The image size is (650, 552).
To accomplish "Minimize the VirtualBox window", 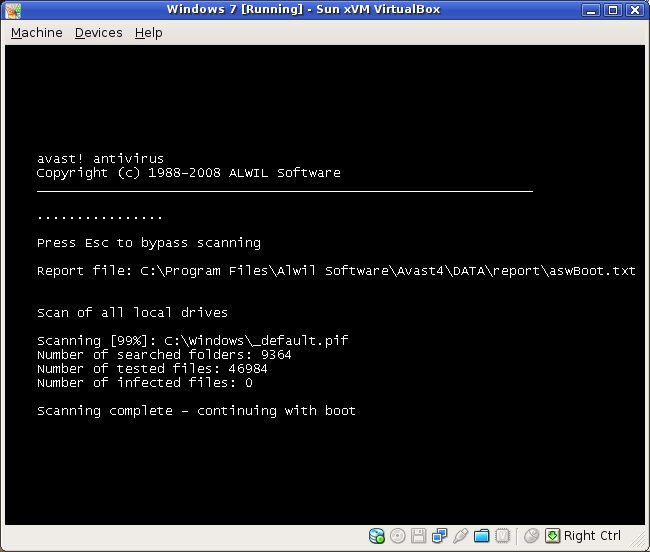I will coord(594,10).
